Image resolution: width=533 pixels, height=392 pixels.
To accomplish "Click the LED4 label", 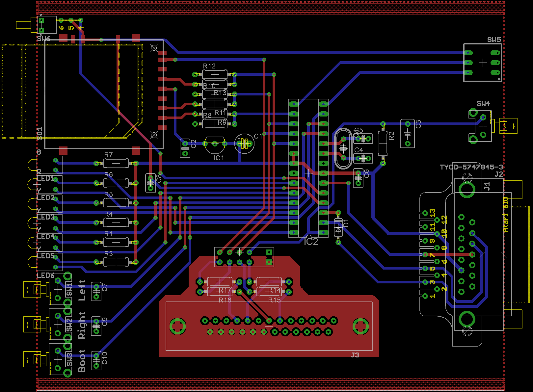I will [x=46, y=237].
